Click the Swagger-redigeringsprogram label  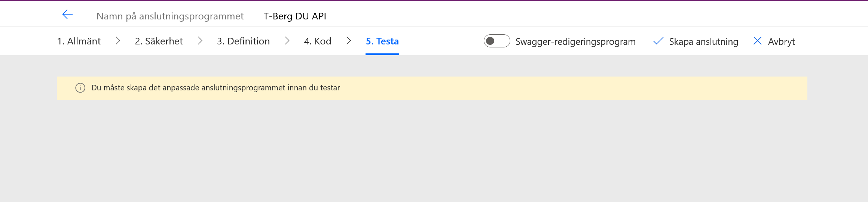(x=575, y=41)
